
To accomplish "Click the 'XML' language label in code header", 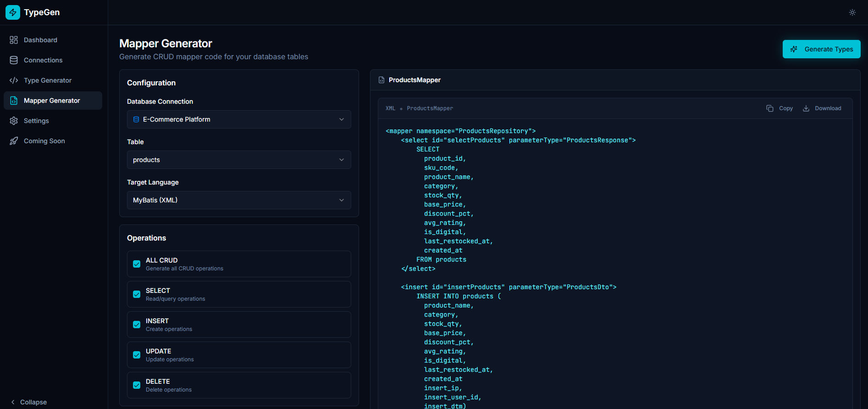I will click(x=390, y=108).
